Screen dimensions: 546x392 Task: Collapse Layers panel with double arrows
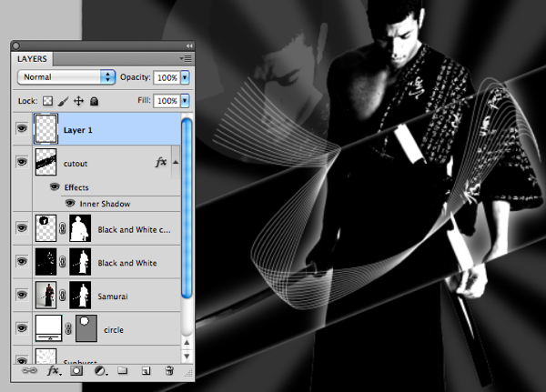[x=189, y=46]
